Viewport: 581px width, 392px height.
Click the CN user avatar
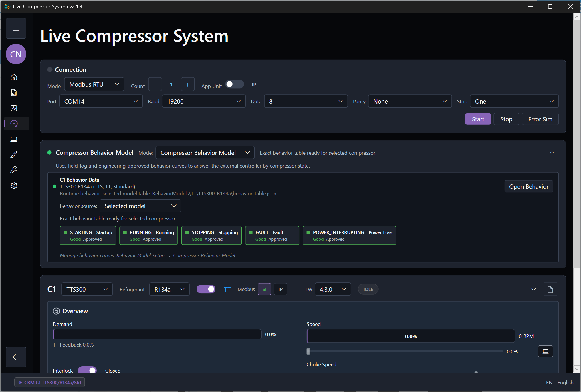point(16,54)
